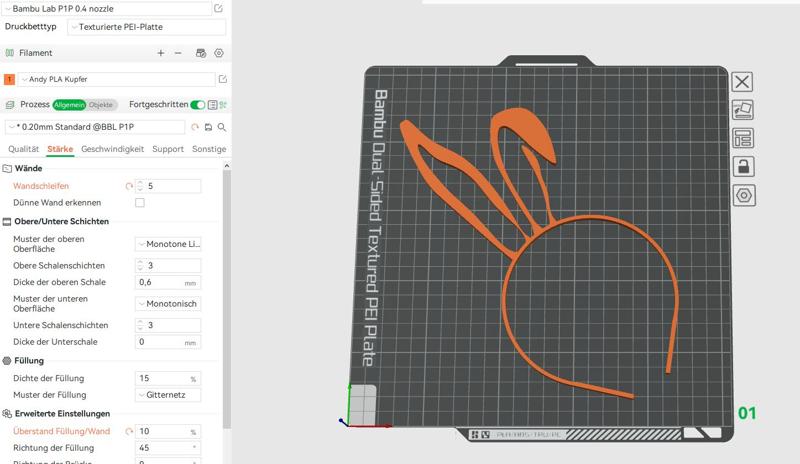800x464 pixels.
Task: Reset process preset changes with orange arrow
Action: point(194,127)
